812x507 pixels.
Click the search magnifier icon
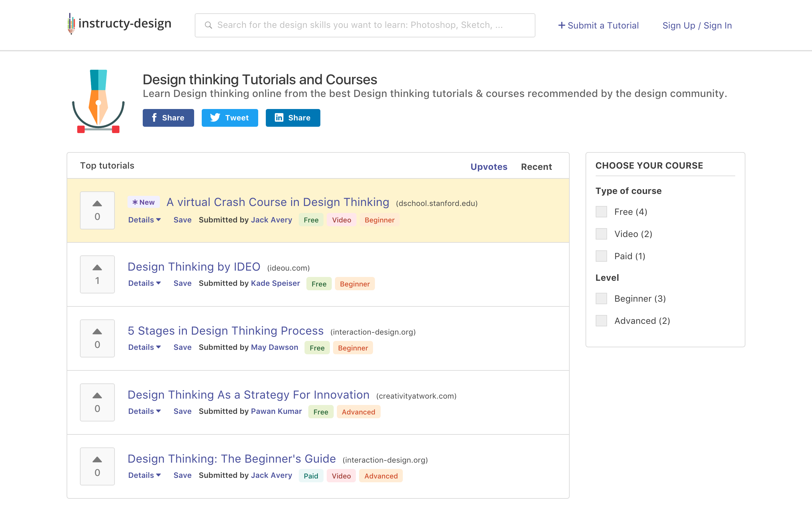pyautogui.click(x=208, y=25)
